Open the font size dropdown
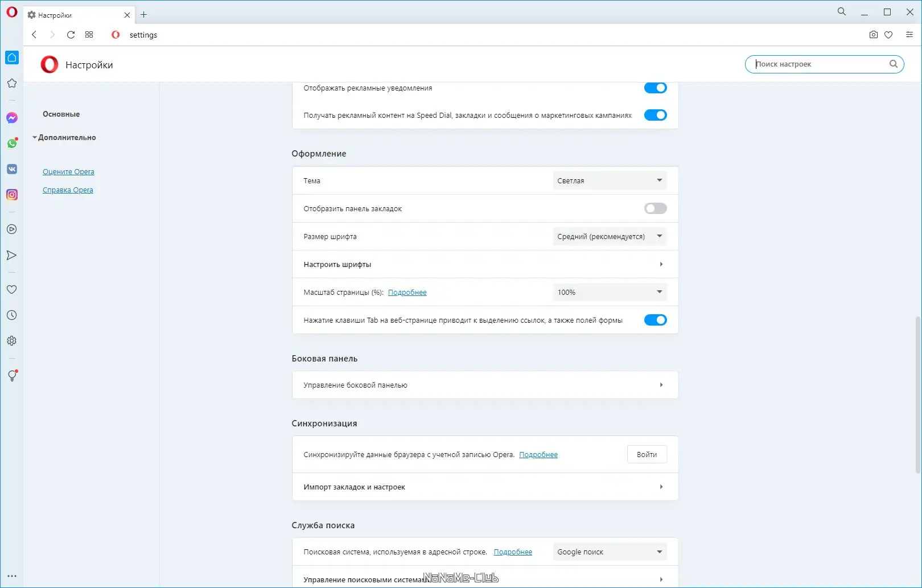 point(610,236)
